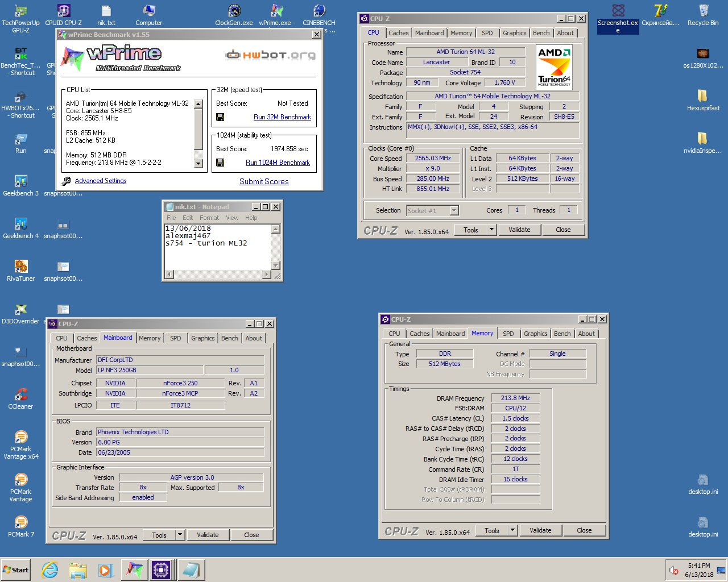Open RivaTuner desktop icon
Image resolution: width=728 pixels, height=582 pixels.
(21, 271)
